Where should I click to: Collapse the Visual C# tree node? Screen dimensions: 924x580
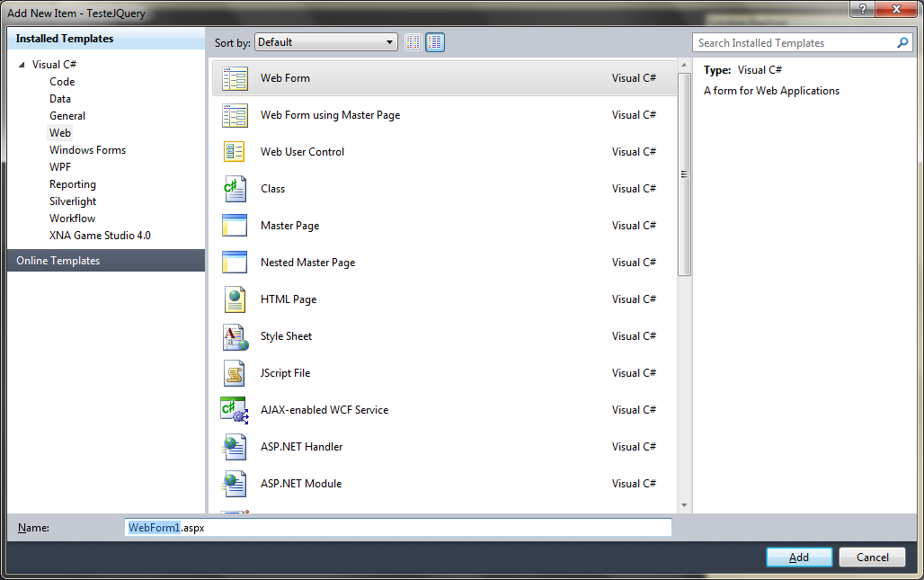coord(22,65)
